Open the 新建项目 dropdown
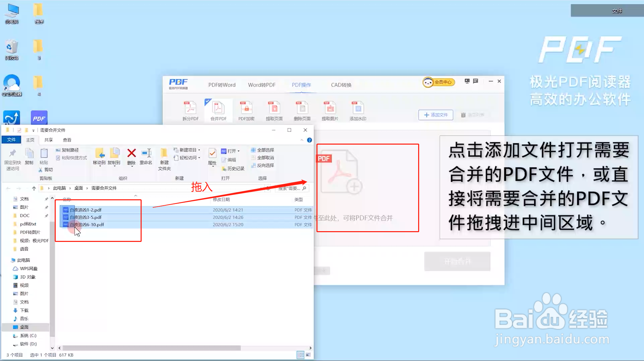The image size is (644, 361). (x=187, y=150)
